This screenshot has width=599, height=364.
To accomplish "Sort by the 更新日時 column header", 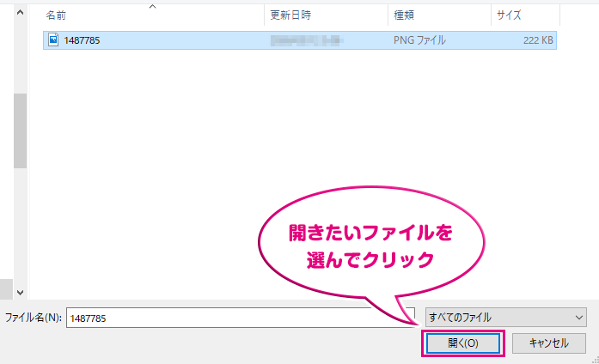I will [290, 15].
